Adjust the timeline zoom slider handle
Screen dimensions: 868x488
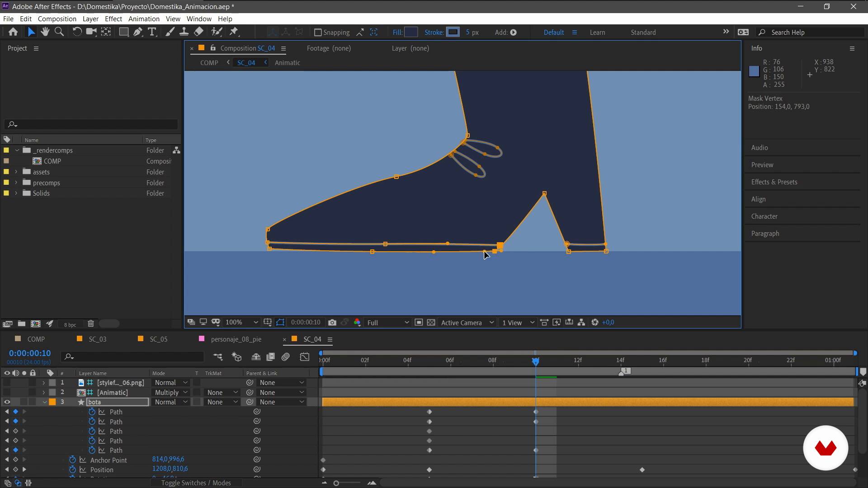click(336, 483)
